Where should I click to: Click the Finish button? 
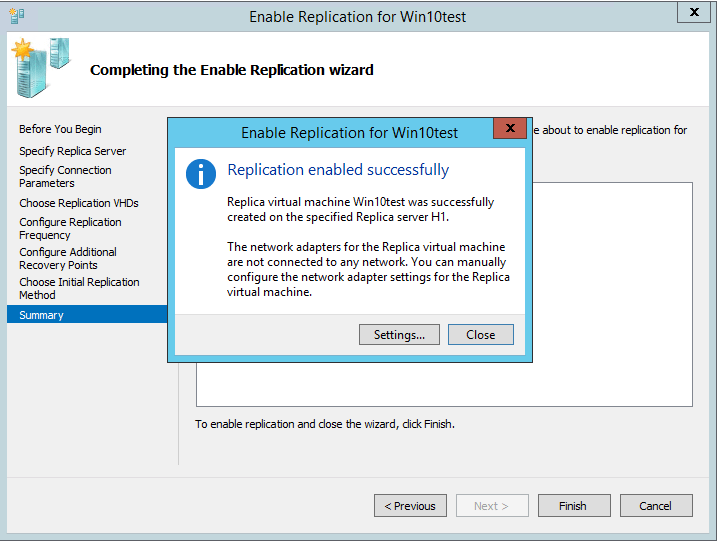point(573,506)
